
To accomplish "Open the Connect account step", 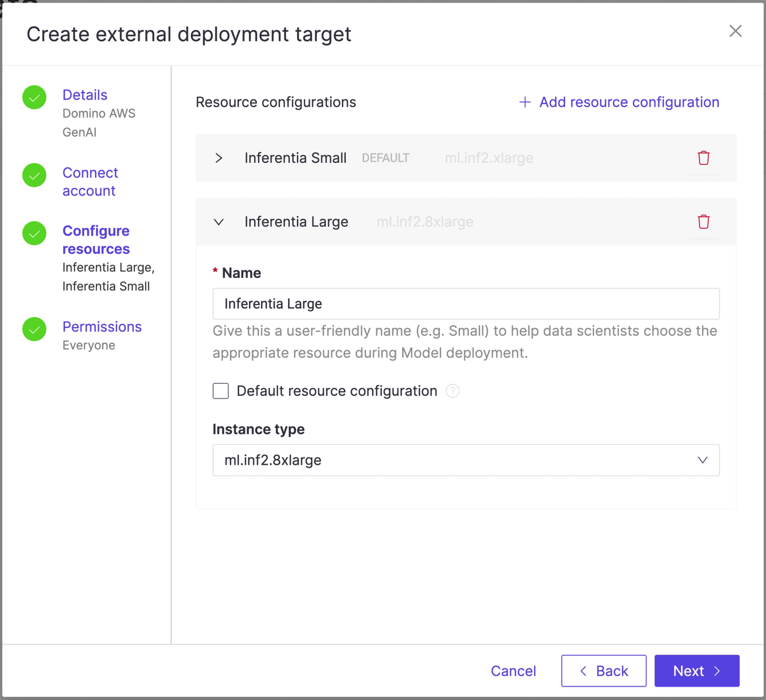I will 90,182.
